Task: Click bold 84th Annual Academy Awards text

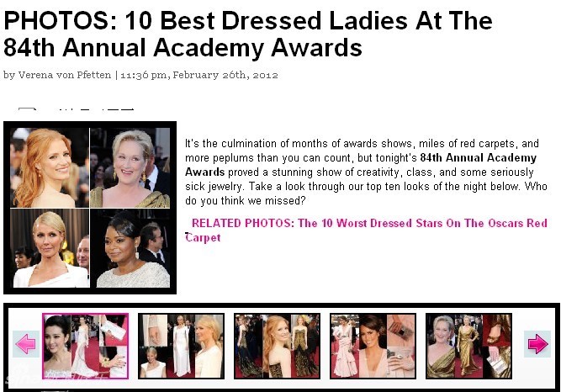Action: (361, 165)
